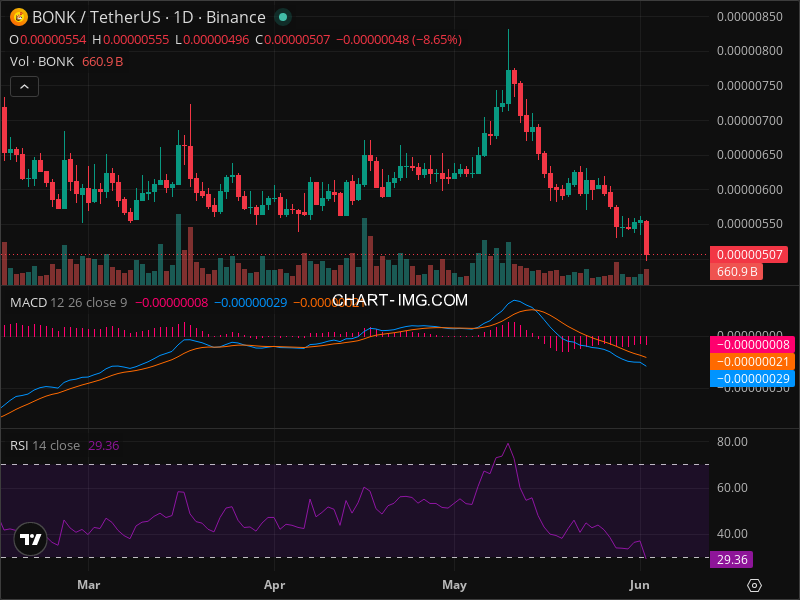
Task: Click the Mar label on time axis
Action: click(x=89, y=585)
